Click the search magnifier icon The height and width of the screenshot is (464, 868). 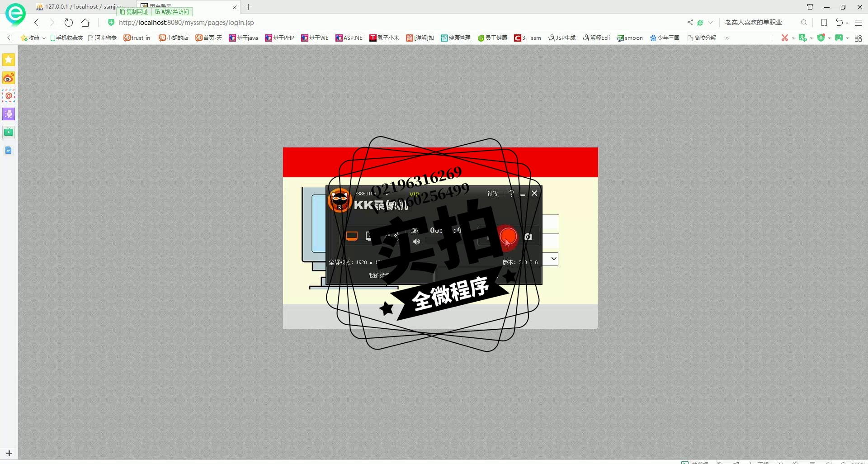[x=803, y=22]
